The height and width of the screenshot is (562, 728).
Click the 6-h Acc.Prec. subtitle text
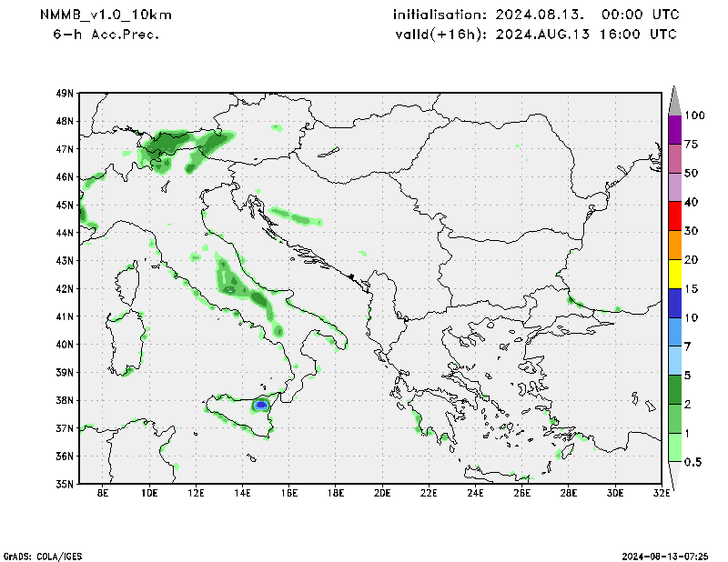(106, 35)
